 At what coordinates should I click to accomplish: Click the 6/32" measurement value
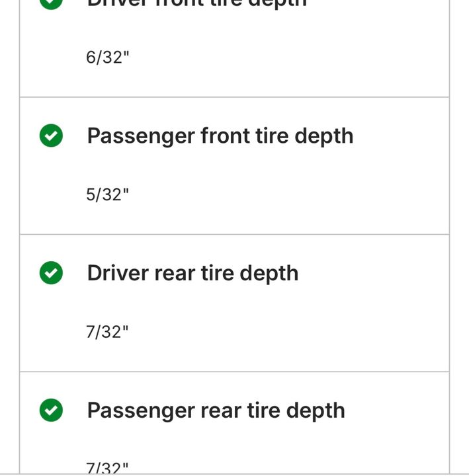pos(108,58)
